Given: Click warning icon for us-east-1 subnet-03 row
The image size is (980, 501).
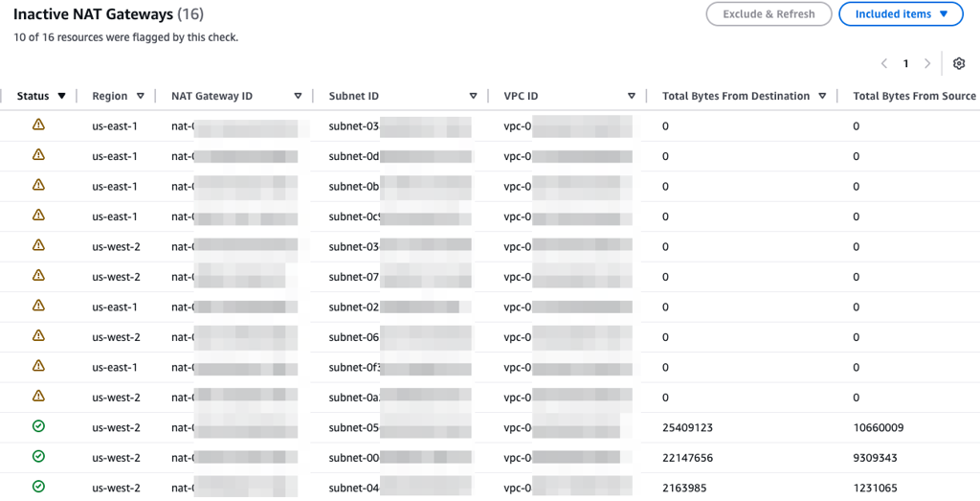Looking at the screenshot, I should [x=38, y=125].
